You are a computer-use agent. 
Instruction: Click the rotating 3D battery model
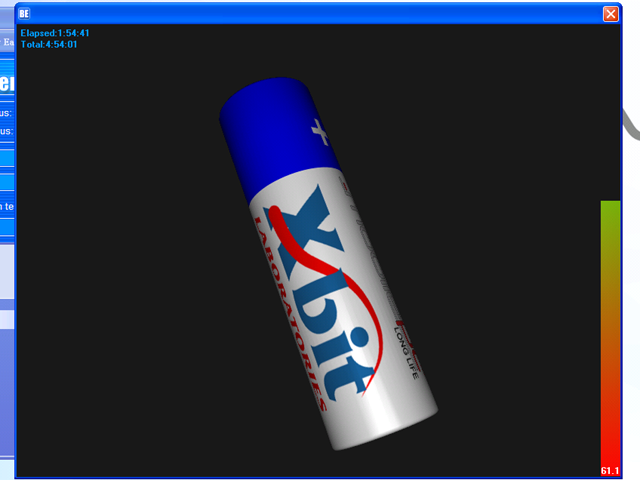click(x=328, y=264)
